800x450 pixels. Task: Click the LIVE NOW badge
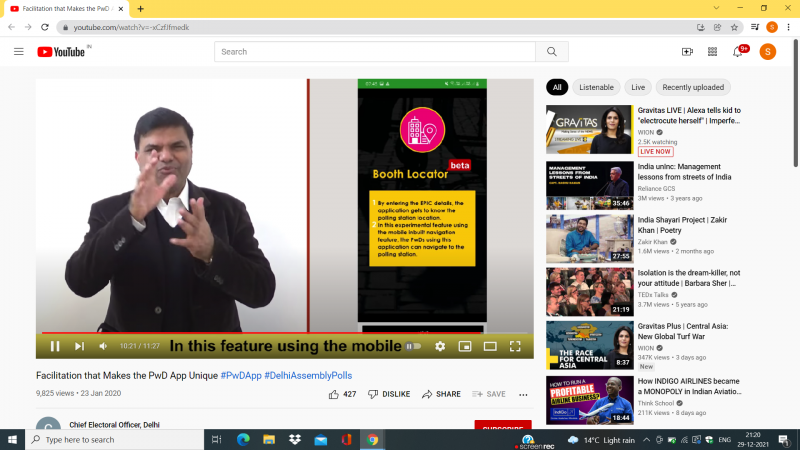[655, 152]
